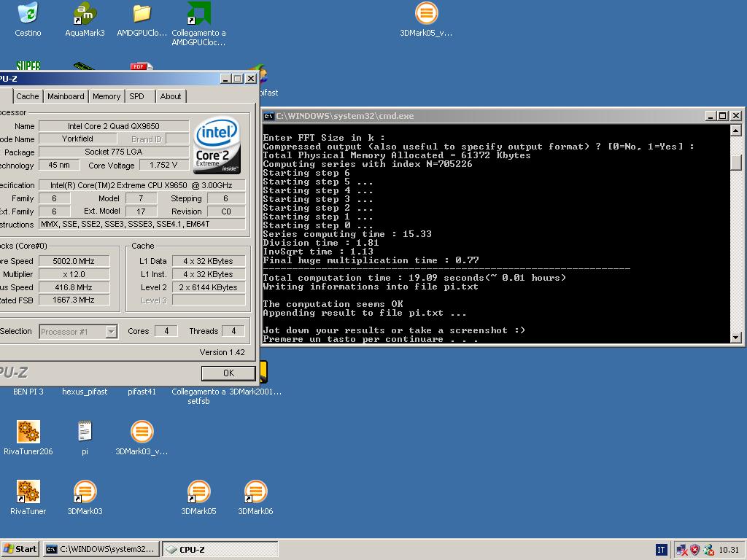Select the pifast41 desktop label
Screen dimensions: 747x560
(x=142, y=392)
